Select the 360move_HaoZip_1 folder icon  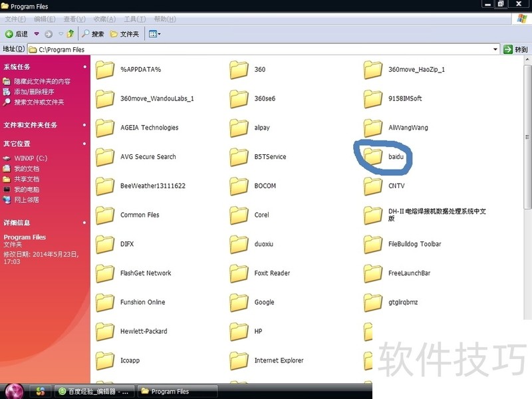tap(373, 70)
